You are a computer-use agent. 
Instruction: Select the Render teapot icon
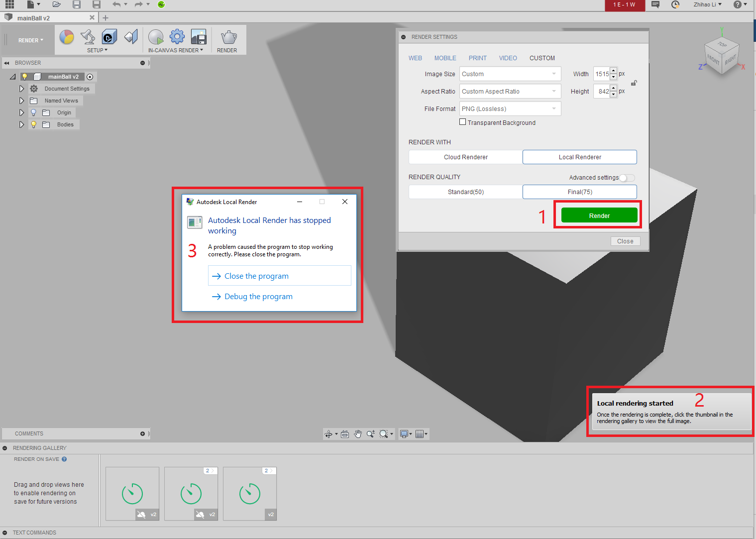point(228,36)
